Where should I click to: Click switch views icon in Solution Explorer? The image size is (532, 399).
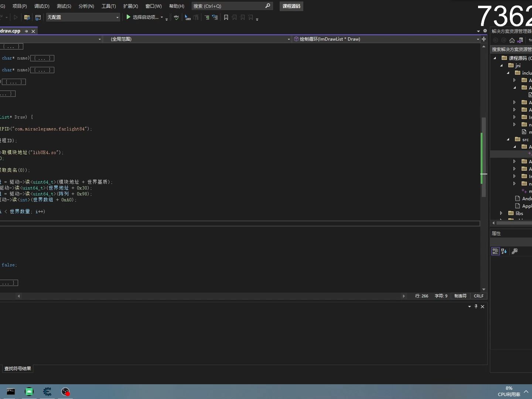click(x=521, y=40)
